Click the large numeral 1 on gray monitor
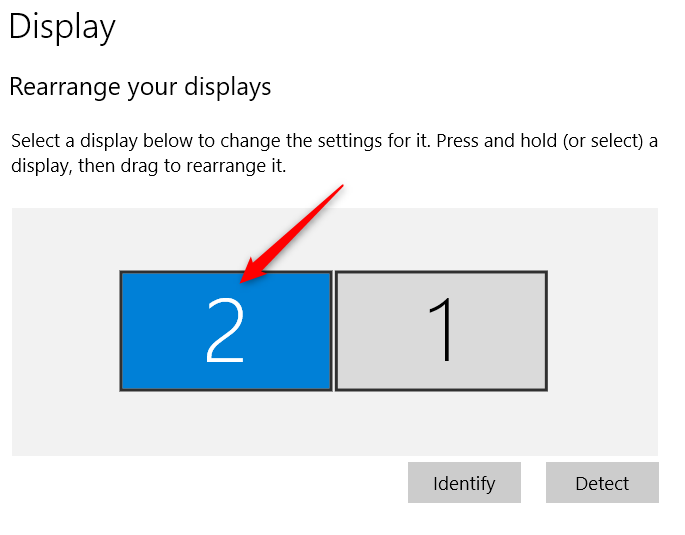Viewport: 685px width, 535px height. pyautogui.click(x=440, y=330)
